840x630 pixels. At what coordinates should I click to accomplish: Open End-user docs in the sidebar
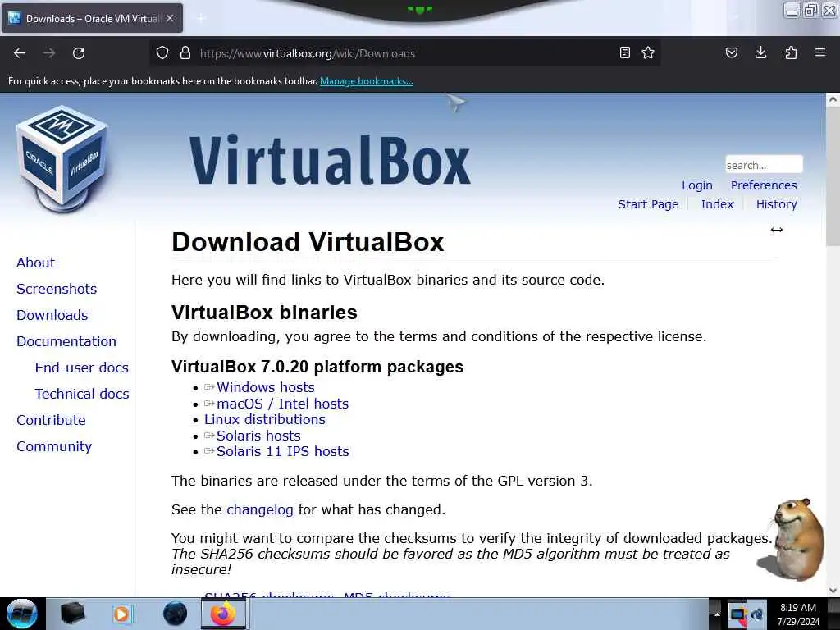[x=81, y=367]
